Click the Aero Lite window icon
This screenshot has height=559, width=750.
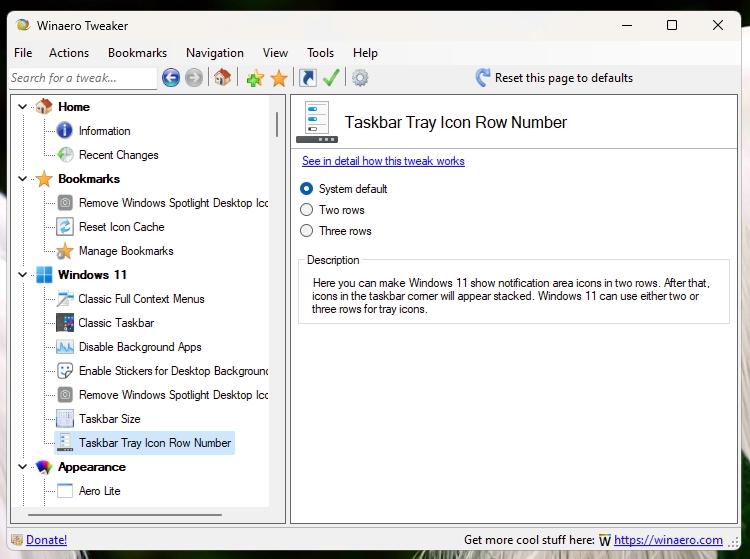tap(65, 491)
